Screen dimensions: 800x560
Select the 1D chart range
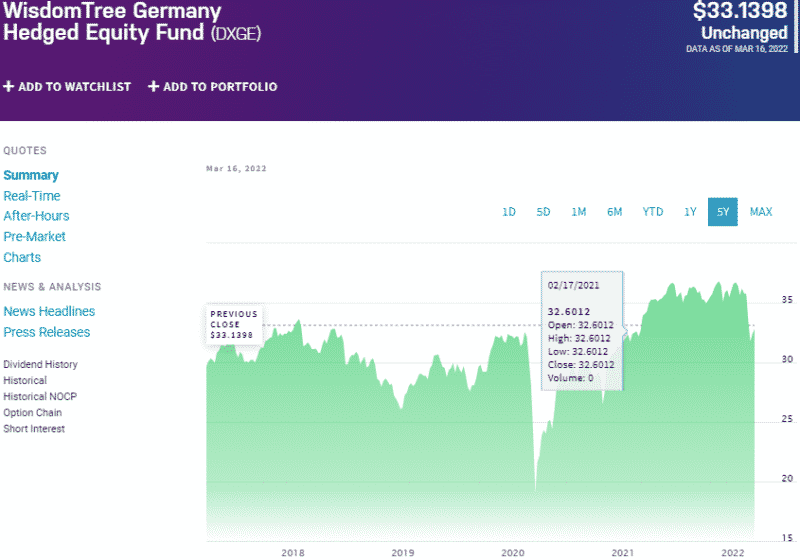coord(509,212)
